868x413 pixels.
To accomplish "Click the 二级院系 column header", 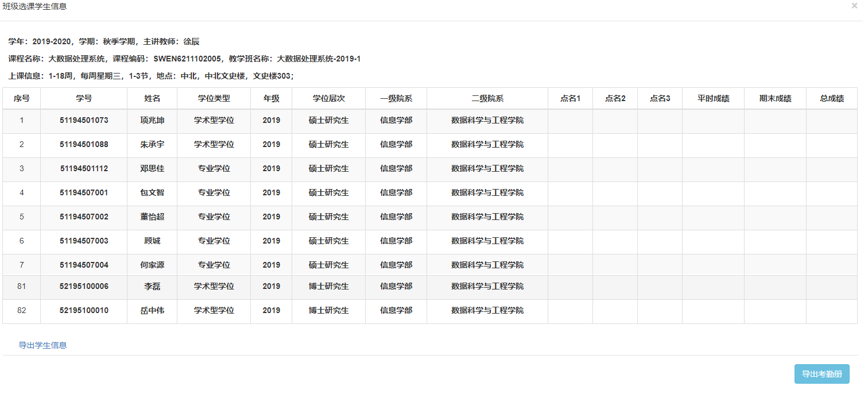I will click(x=487, y=98).
